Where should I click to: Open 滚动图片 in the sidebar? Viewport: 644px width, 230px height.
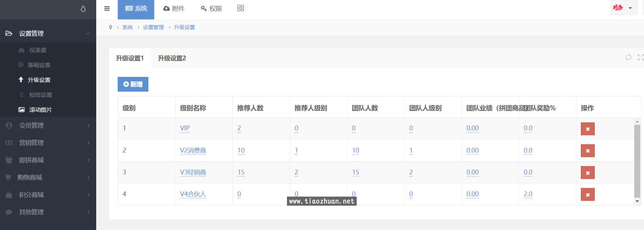pos(40,110)
